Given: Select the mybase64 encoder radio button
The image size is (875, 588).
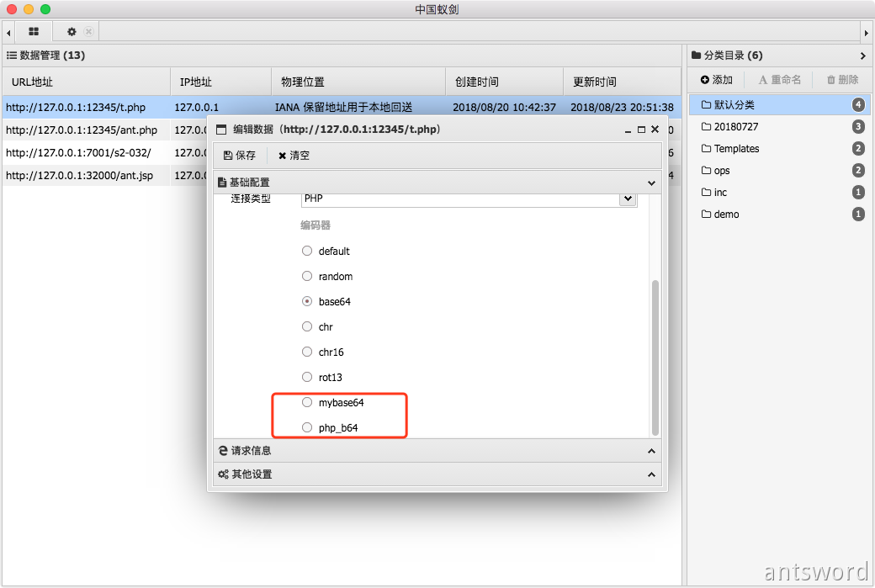Looking at the screenshot, I should click(307, 402).
